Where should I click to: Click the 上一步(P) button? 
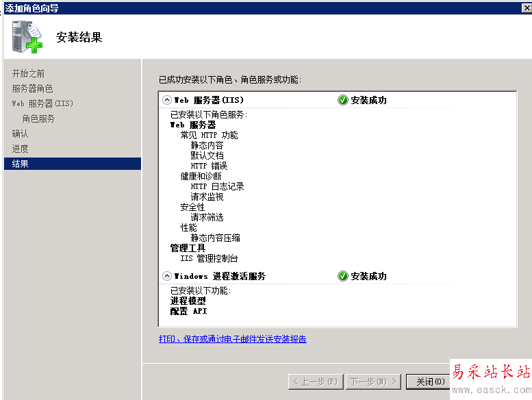tap(316, 382)
